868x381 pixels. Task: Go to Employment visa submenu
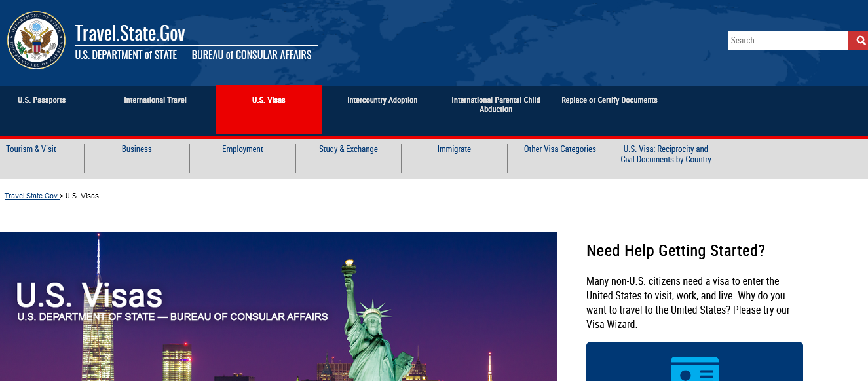click(242, 149)
